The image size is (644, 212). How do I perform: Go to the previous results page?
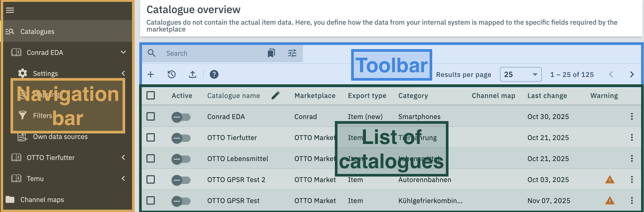[x=611, y=74]
